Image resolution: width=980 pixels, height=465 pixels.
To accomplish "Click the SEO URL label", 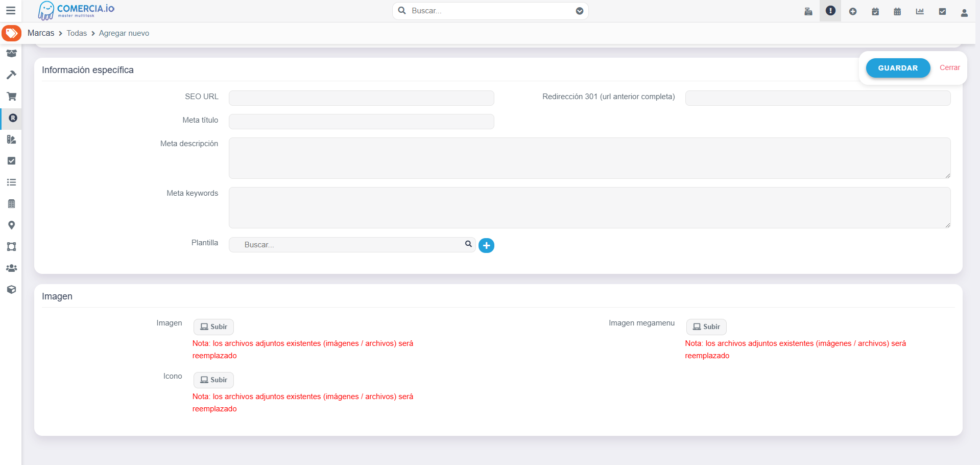I will [202, 97].
